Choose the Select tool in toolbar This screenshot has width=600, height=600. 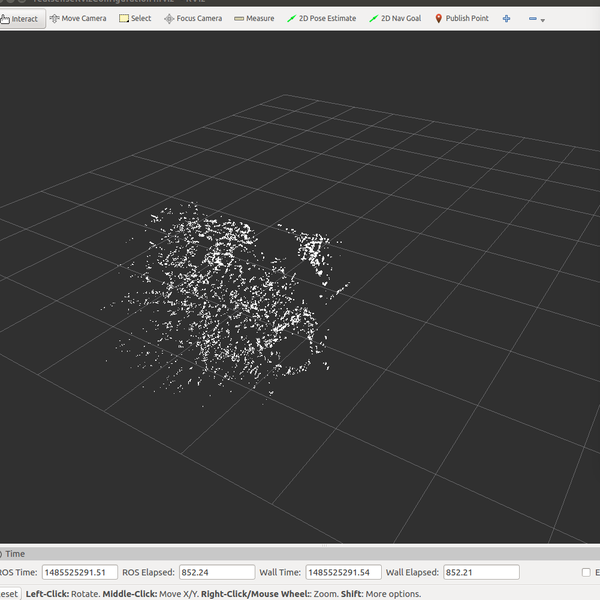[x=135, y=19]
